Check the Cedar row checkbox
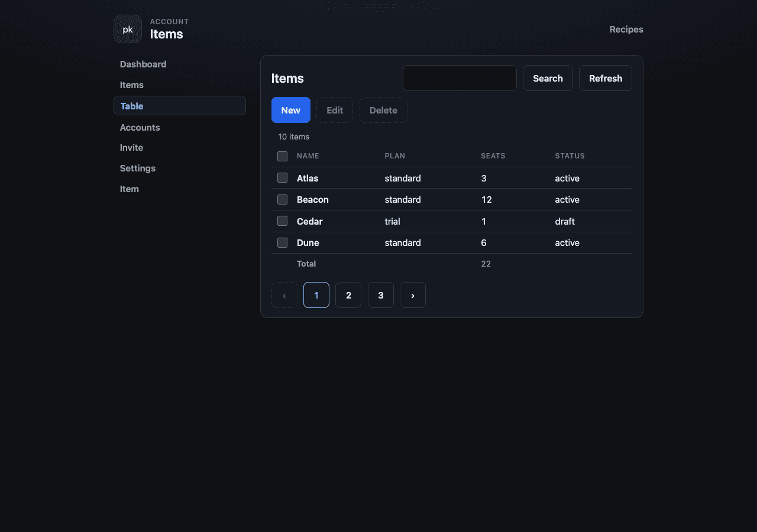Image resolution: width=757 pixels, height=532 pixels. tap(283, 221)
